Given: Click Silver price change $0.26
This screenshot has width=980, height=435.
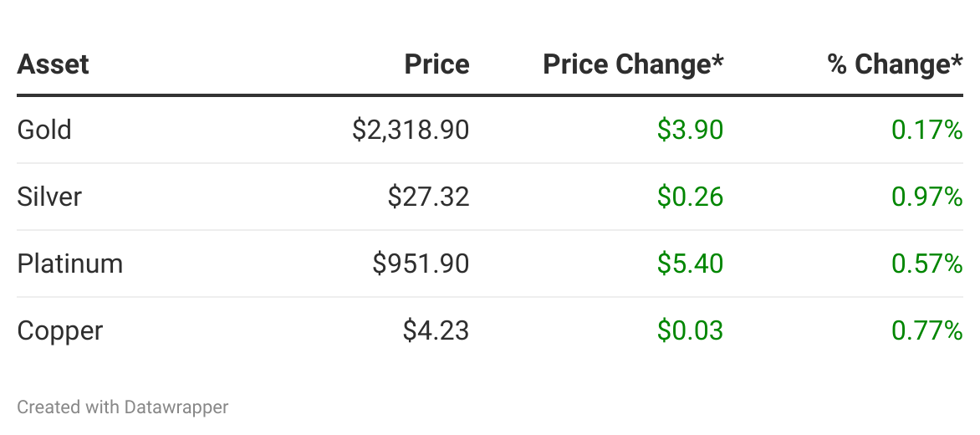Looking at the screenshot, I should pyautogui.click(x=690, y=197).
